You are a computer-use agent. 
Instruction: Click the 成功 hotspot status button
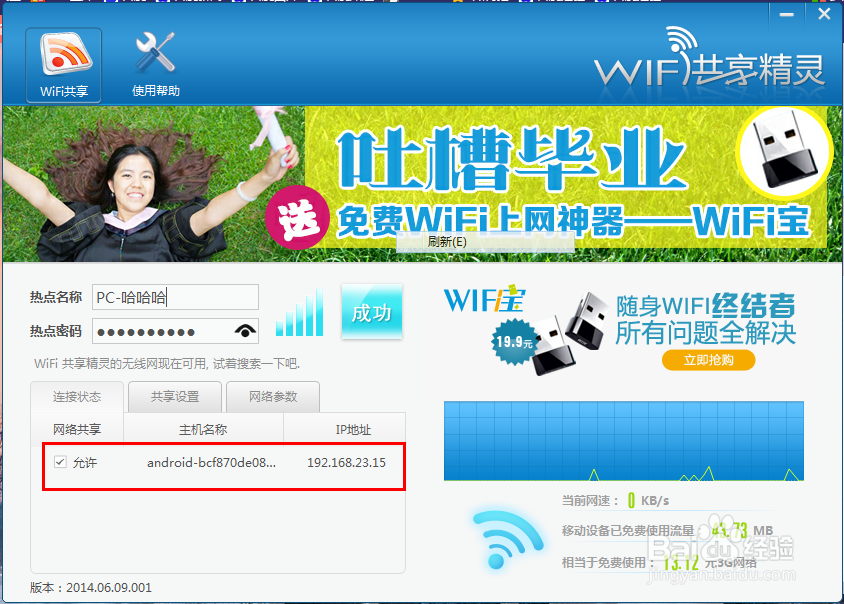point(371,312)
